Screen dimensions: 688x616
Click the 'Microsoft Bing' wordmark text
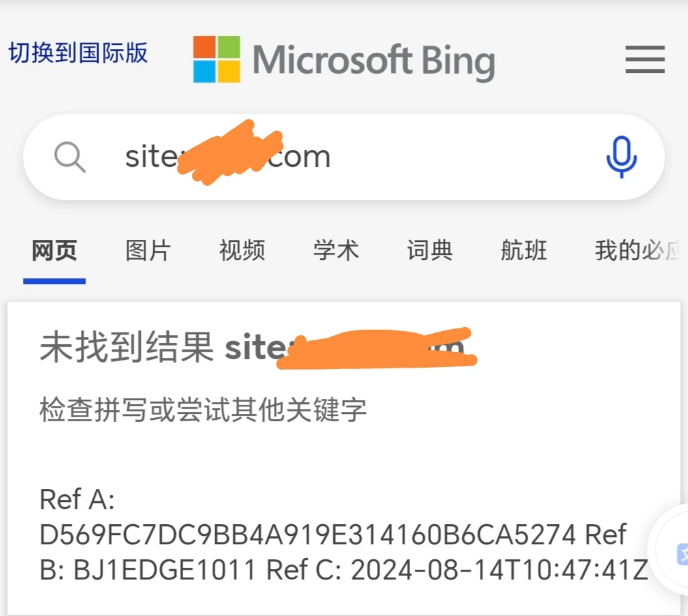[x=374, y=61]
